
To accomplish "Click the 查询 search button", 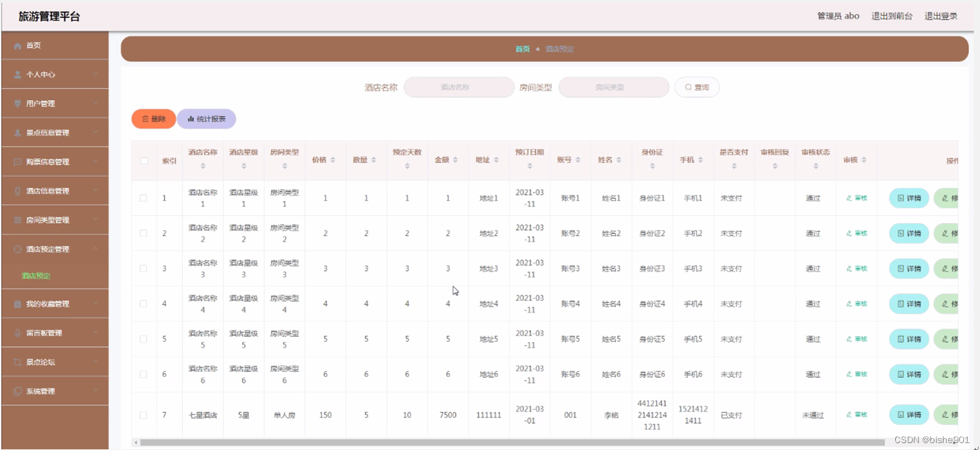I will coord(697,88).
